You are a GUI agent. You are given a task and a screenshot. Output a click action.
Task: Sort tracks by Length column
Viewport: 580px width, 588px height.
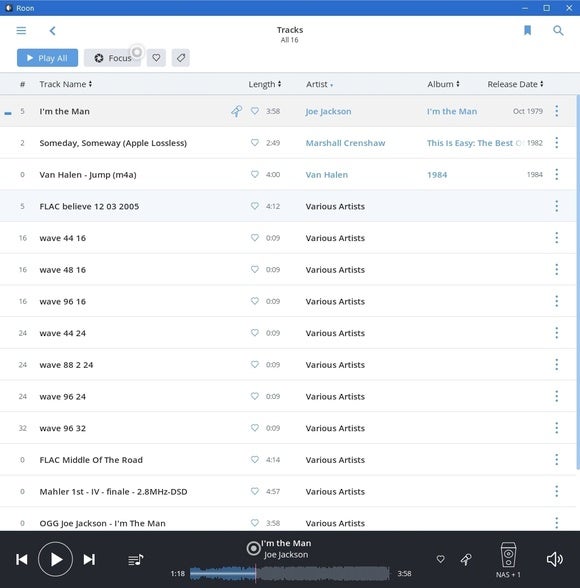[265, 84]
